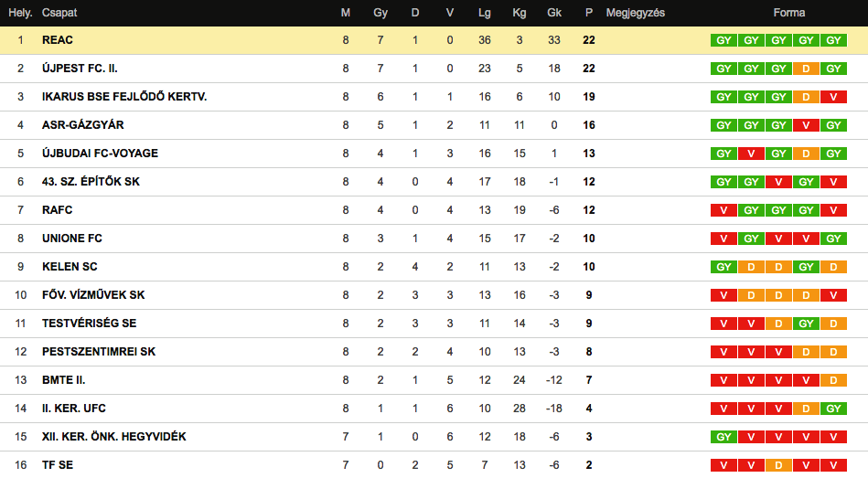Open the REAC team link
This screenshot has width=868, height=478.
click(x=58, y=40)
